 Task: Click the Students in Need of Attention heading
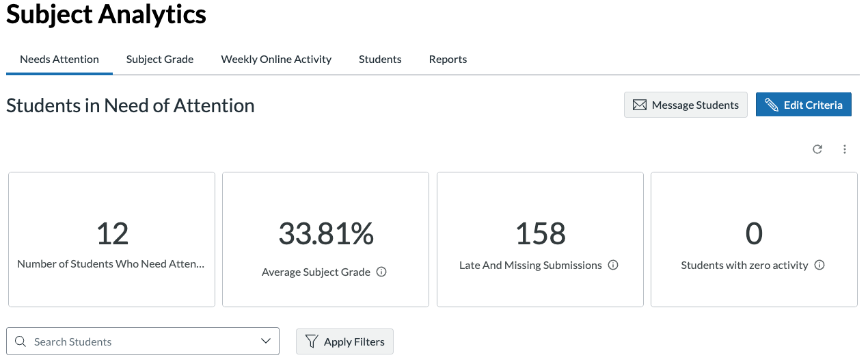[131, 105]
